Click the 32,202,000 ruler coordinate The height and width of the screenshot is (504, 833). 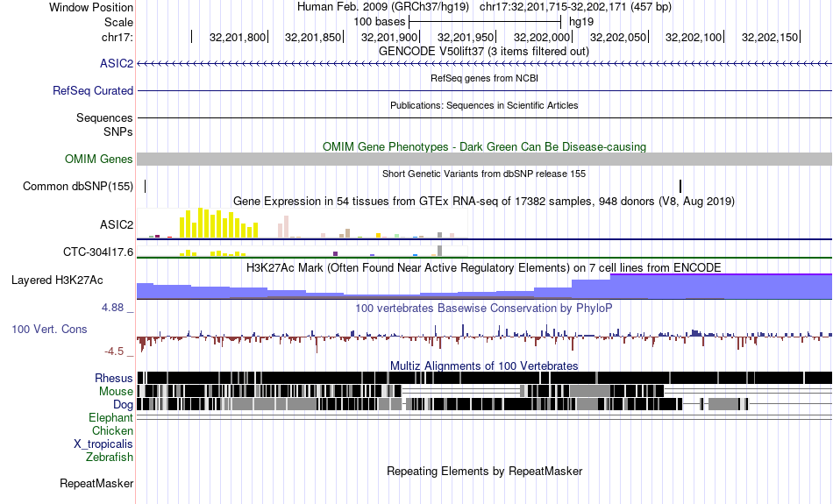click(x=542, y=37)
